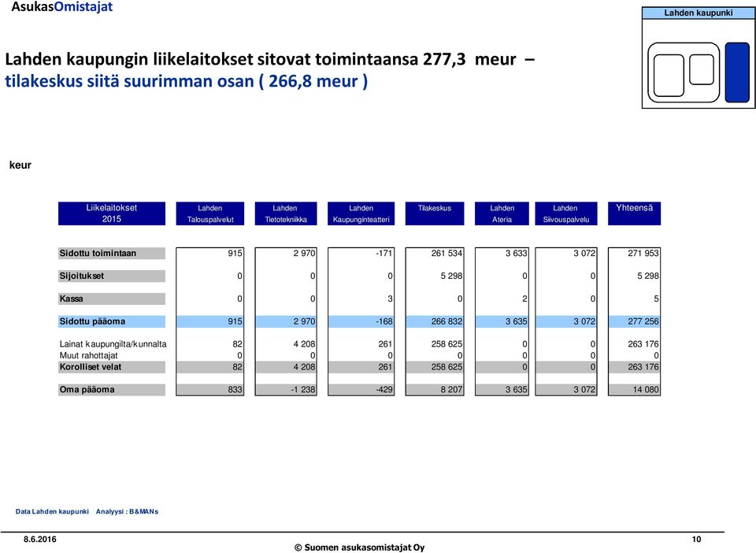The width and height of the screenshot is (756, 553).
Task: Select the 'Muut rahottajat' row label
Action: (x=88, y=356)
